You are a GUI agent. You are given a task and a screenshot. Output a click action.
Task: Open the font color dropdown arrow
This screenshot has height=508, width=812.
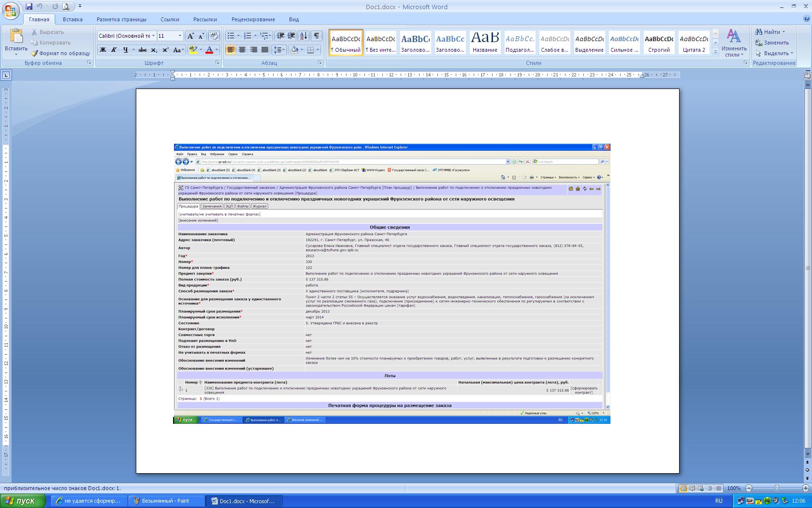click(x=217, y=50)
